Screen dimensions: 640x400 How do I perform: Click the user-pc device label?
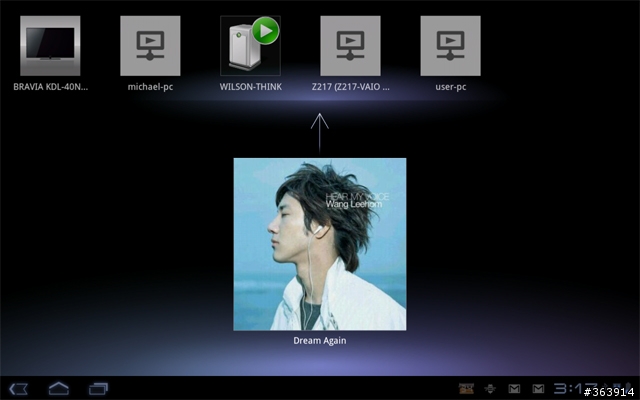click(451, 87)
